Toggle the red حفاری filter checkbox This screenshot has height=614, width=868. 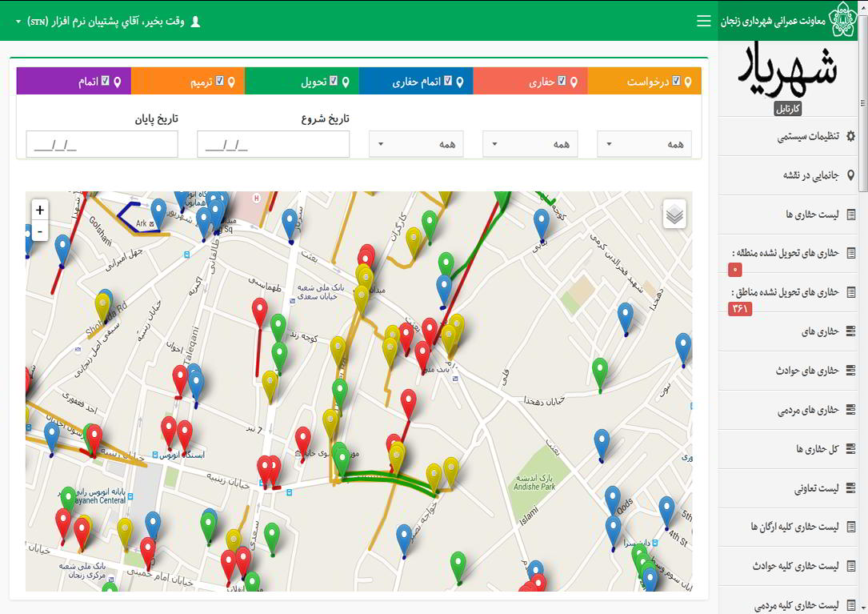[x=562, y=81]
